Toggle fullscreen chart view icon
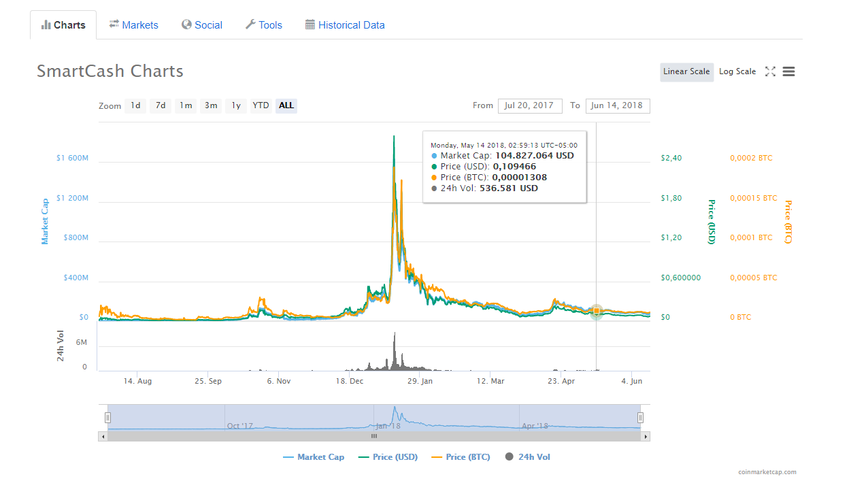868x483 pixels. point(770,71)
